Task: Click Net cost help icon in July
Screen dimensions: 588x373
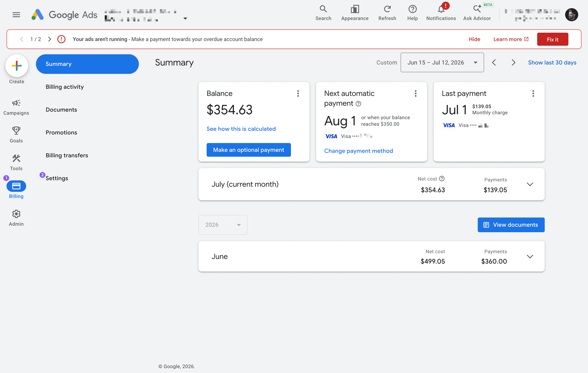Action: tap(441, 179)
